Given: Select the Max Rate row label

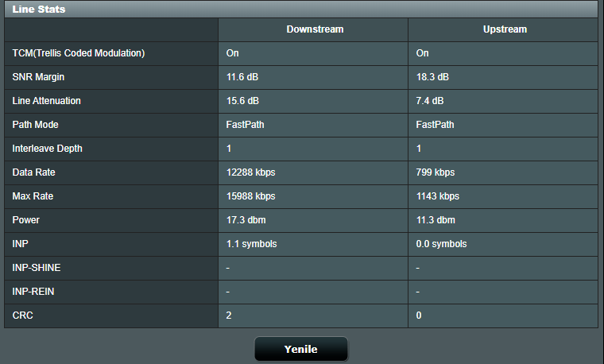Looking at the screenshot, I should tap(33, 196).
